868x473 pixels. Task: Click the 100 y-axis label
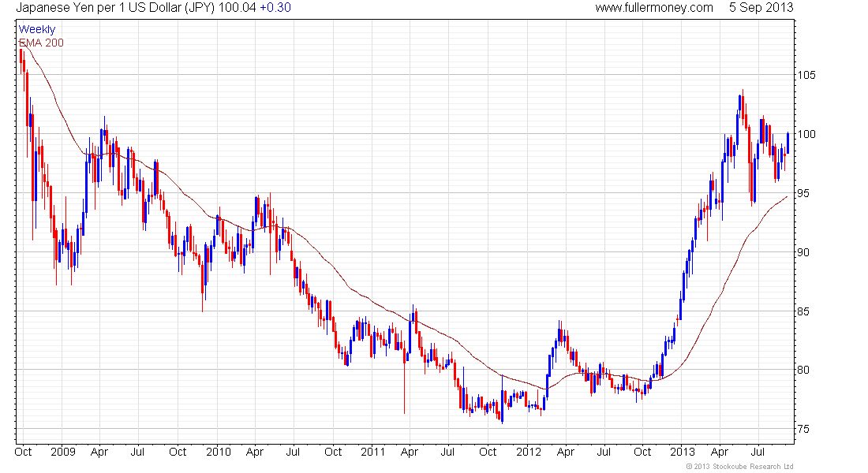[806, 134]
